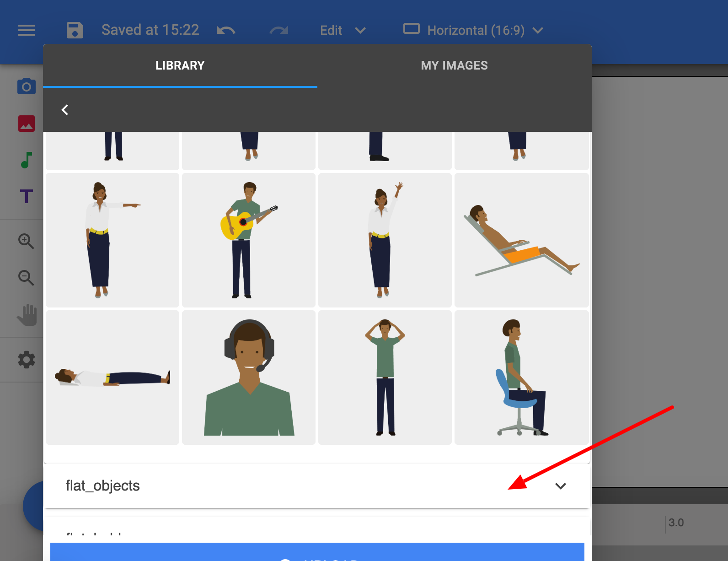Viewport: 728px width, 561px height.
Task: Open the Edit mode dropdown
Action: tap(343, 30)
